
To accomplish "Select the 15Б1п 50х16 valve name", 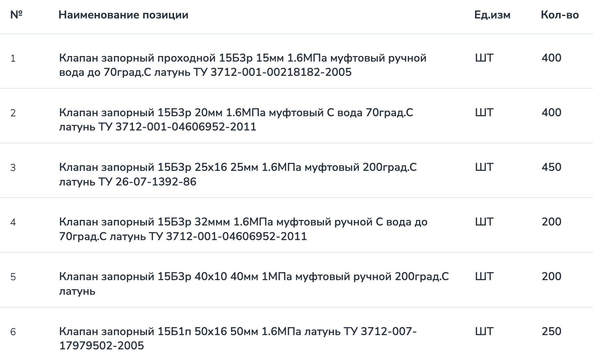I will click(238, 338).
